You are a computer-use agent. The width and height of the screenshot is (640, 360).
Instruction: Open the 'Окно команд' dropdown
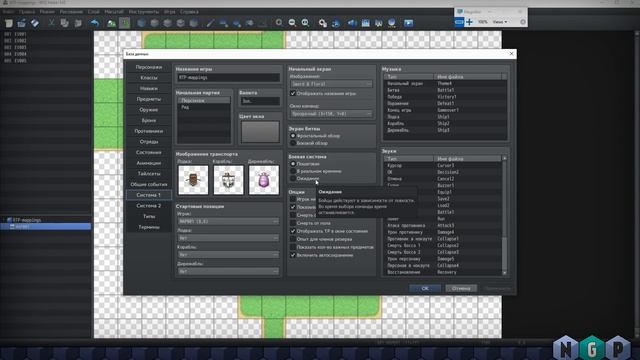[x=331, y=113]
